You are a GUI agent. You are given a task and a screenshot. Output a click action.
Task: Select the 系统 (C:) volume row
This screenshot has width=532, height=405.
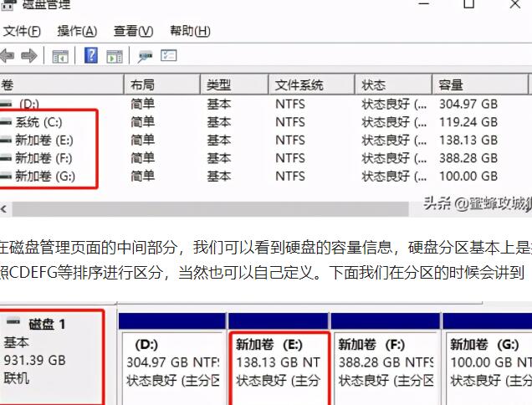264,122
